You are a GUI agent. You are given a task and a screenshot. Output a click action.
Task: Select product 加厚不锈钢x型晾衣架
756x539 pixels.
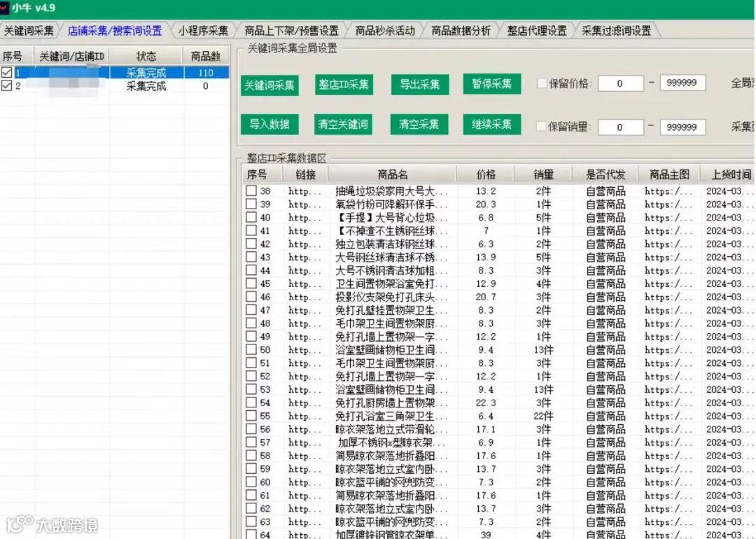point(391,442)
